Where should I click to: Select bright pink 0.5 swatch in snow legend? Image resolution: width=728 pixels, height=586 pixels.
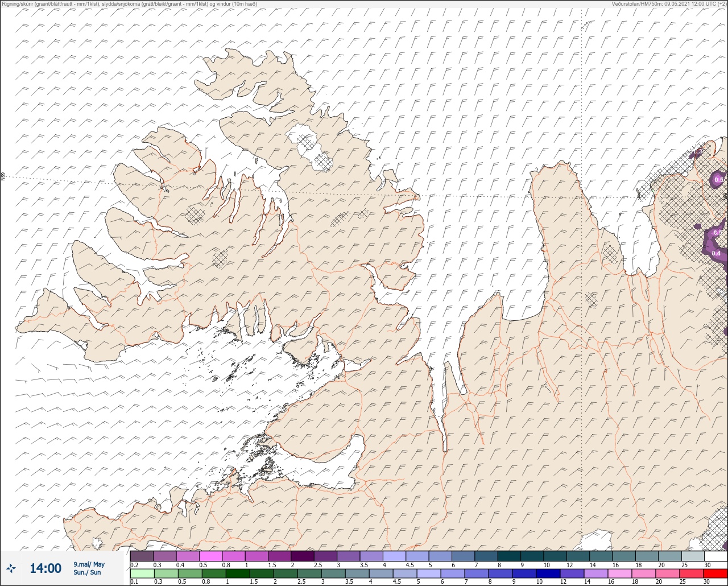pos(210,556)
